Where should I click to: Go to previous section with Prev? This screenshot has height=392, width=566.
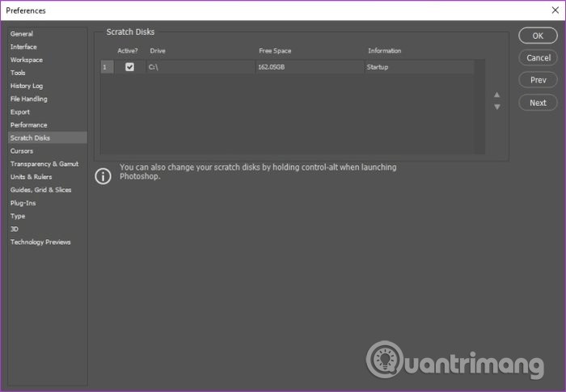tap(538, 80)
